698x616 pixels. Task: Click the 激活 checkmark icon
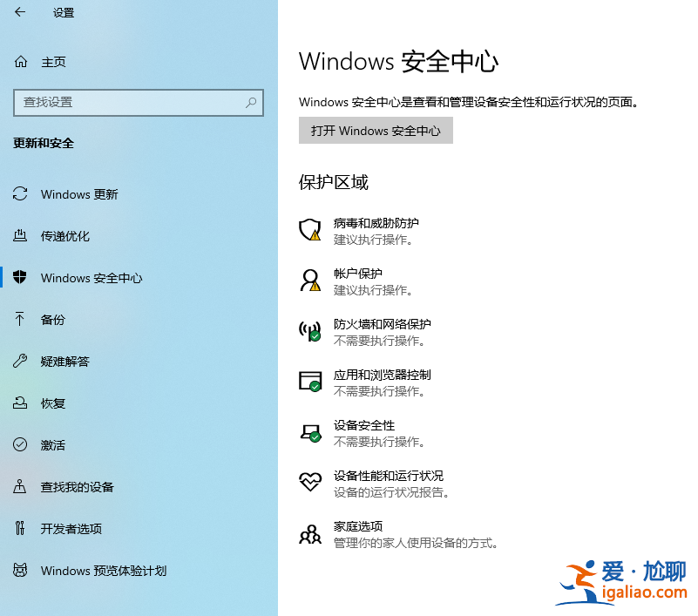tap(19, 445)
